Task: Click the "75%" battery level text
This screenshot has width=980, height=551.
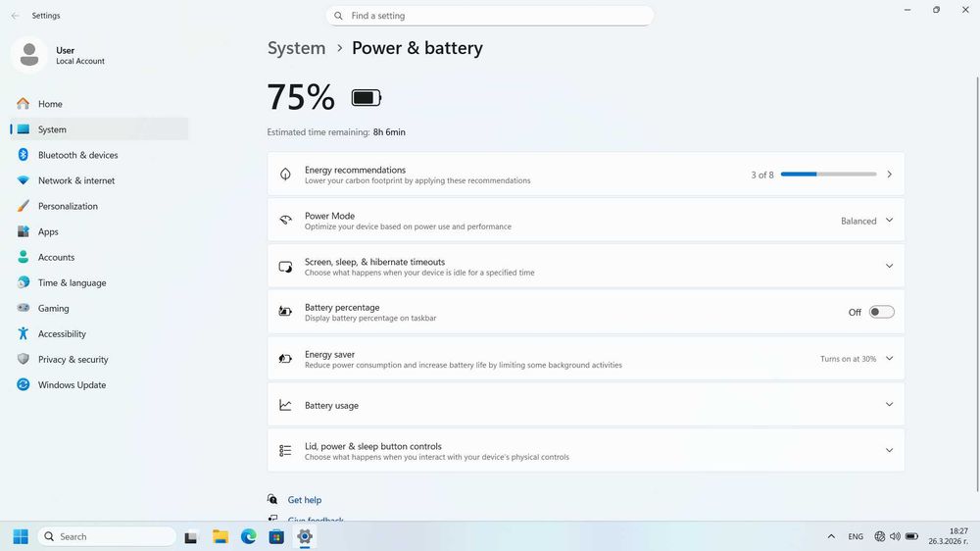Action: point(301,98)
